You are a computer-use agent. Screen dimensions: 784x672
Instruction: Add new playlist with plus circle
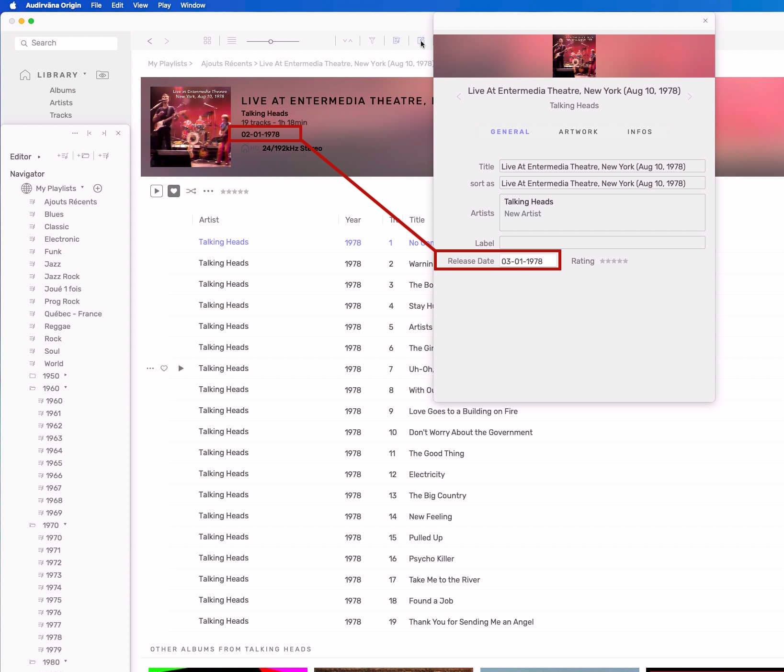[x=98, y=189]
